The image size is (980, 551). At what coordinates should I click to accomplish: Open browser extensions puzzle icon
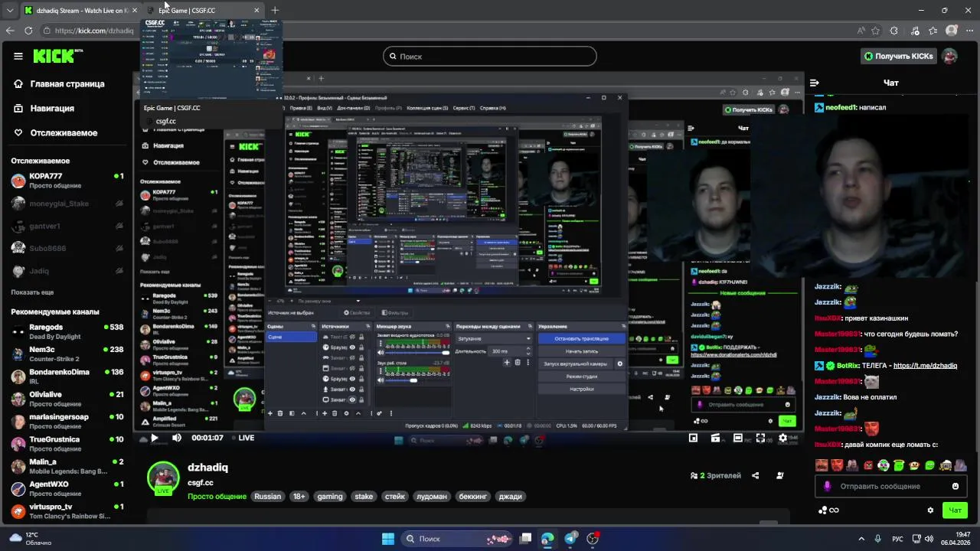(894, 31)
